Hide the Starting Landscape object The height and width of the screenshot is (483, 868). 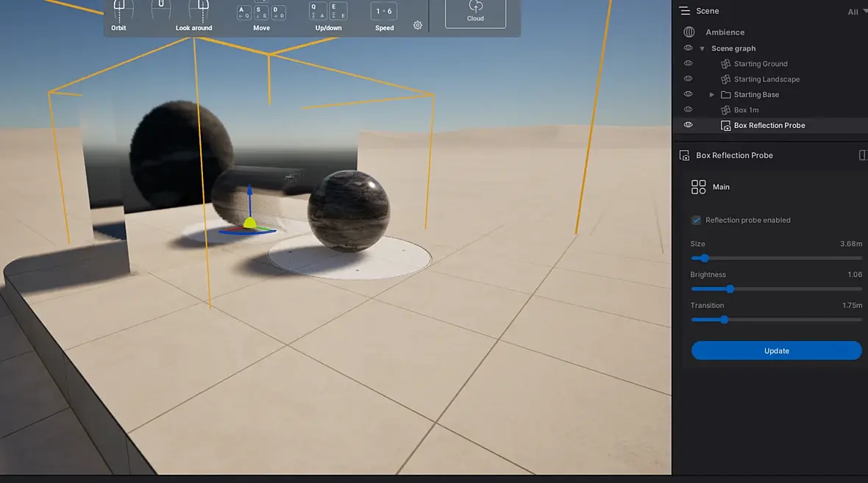pos(688,79)
